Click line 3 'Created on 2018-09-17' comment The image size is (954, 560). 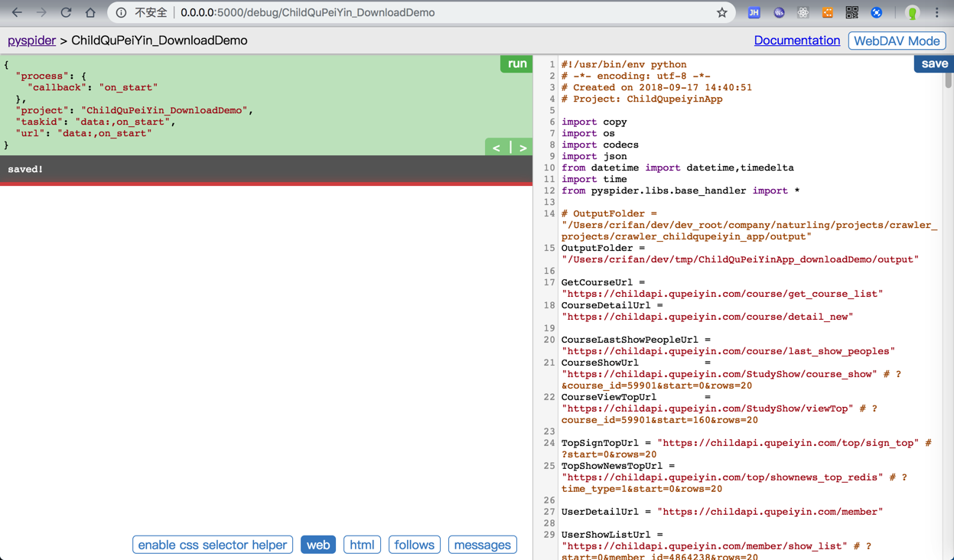(656, 87)
